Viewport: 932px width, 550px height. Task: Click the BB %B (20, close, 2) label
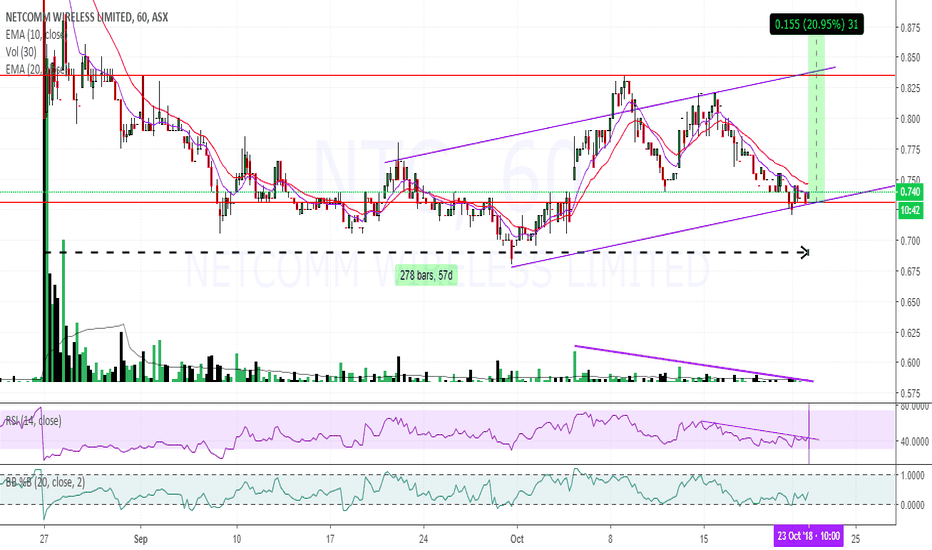(x=45, y=482)
